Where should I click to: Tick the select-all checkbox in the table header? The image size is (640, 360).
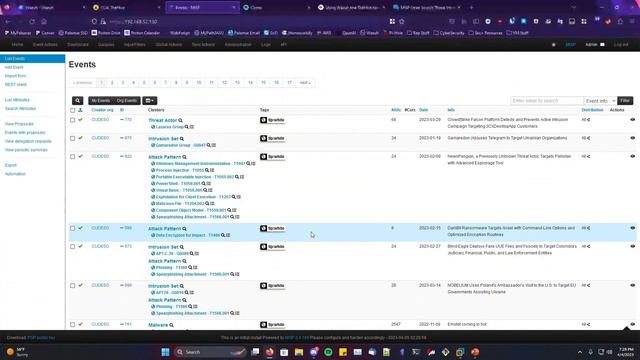click(x=73, y=110)
